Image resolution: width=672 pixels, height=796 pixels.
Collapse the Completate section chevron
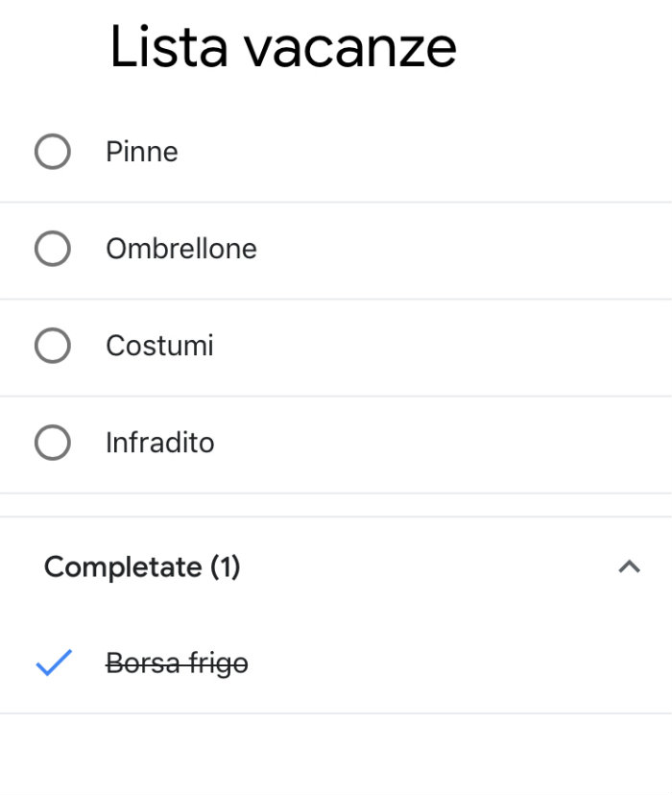[629, 567]
